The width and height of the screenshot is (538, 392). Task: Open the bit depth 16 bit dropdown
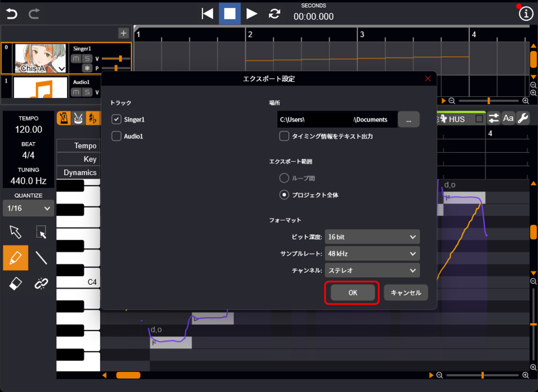pos(372,237)
